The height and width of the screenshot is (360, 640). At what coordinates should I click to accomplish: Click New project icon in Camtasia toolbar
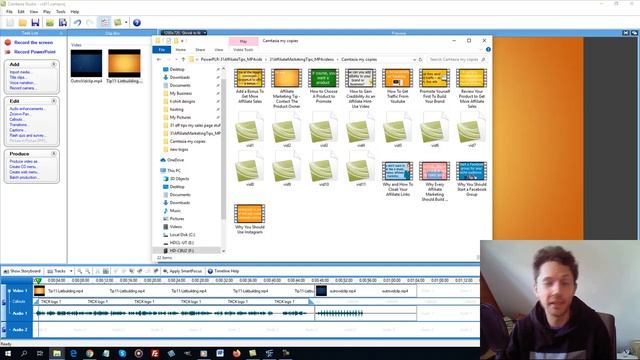point(10,22)
